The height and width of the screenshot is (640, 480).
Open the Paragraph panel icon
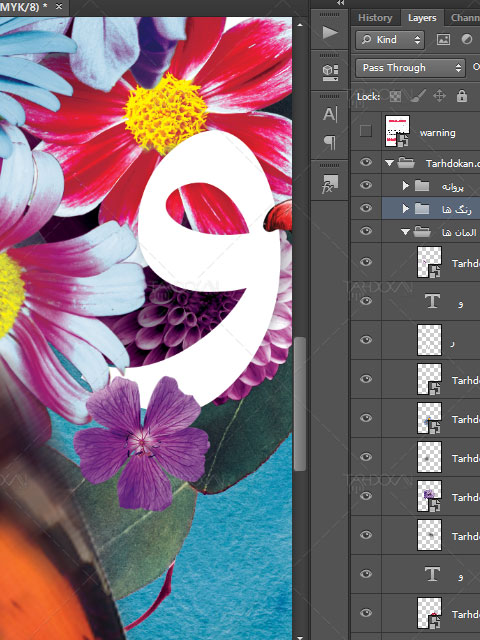330,142
